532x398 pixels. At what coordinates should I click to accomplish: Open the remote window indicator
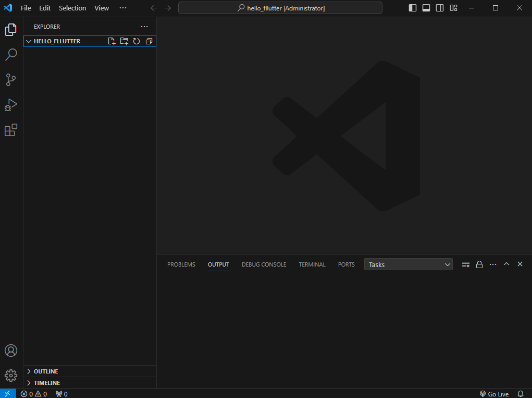coord(8,394)
